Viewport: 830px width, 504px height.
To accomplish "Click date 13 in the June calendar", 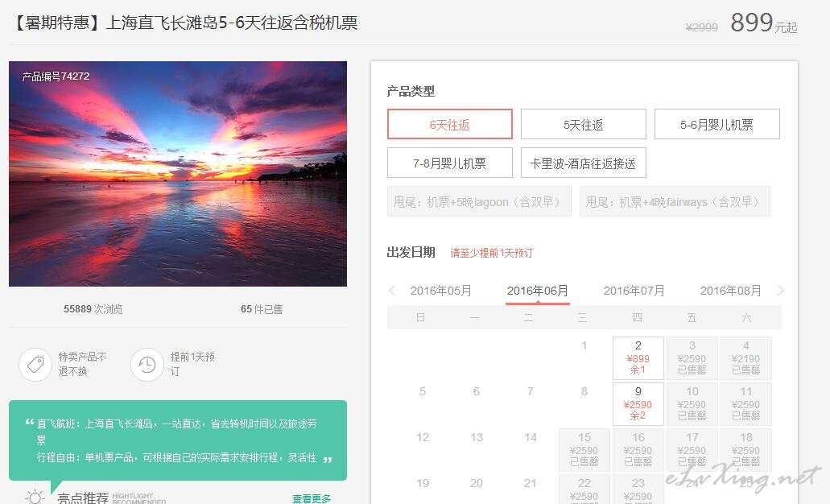I will coord(477,438).
